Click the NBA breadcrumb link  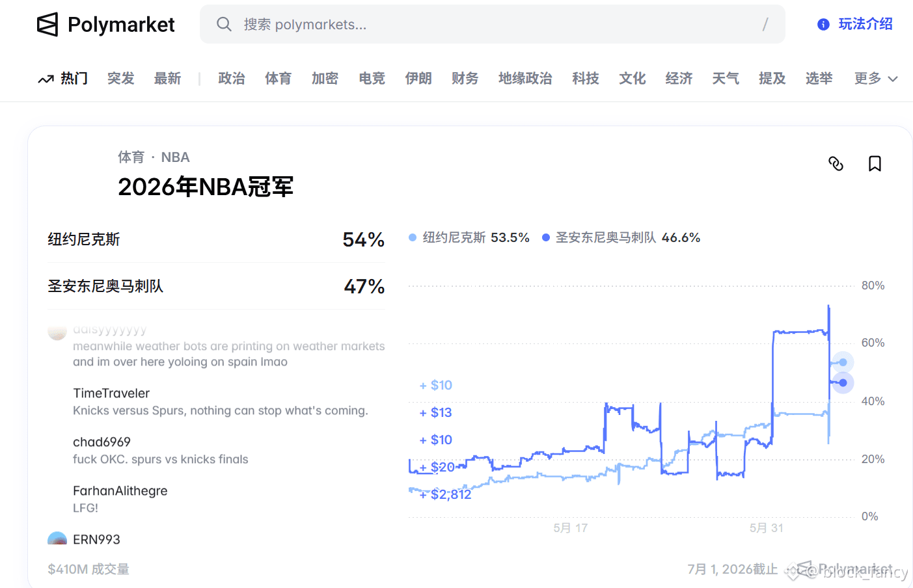175,157
